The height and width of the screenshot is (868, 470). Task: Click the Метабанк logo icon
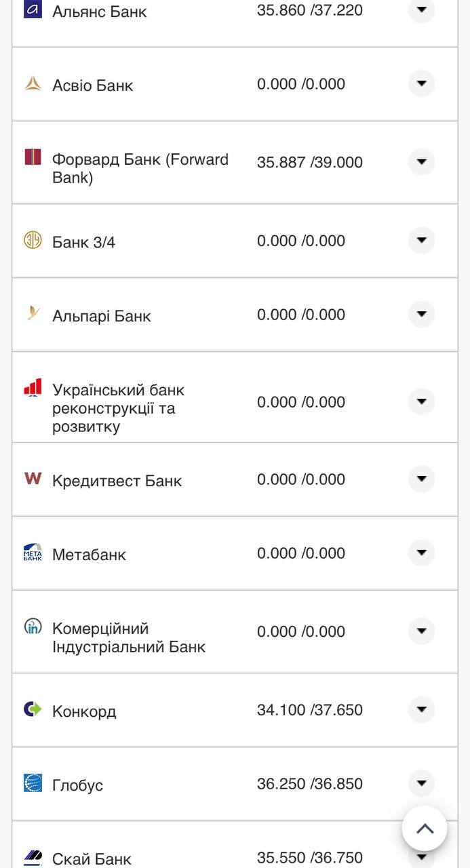pyautogui.click(x=33, y=553)
